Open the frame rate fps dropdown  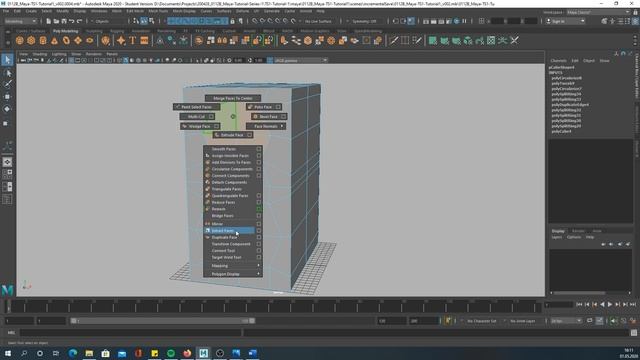tap(566, 321)
